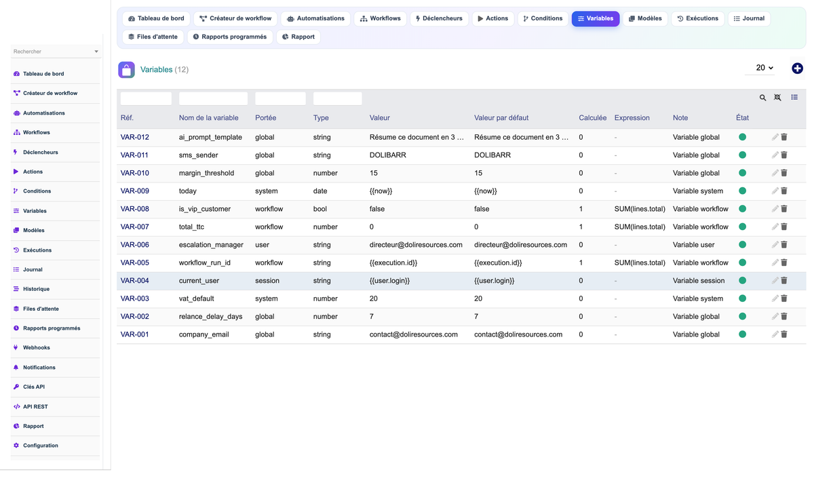This screenshot has width=814, height=504.
Task: Edit VAR-003 vat_default via pencil icon
Action: (x=775, y=298)
